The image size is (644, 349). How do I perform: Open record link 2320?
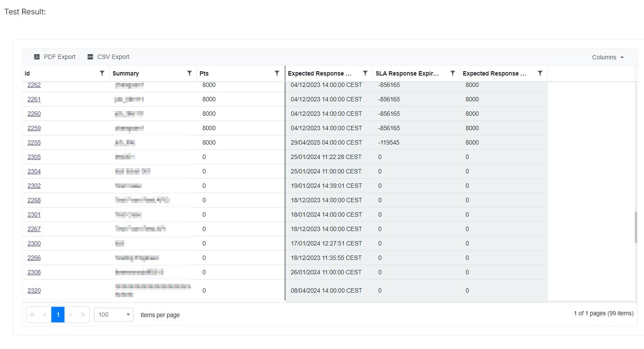point(34,290)
